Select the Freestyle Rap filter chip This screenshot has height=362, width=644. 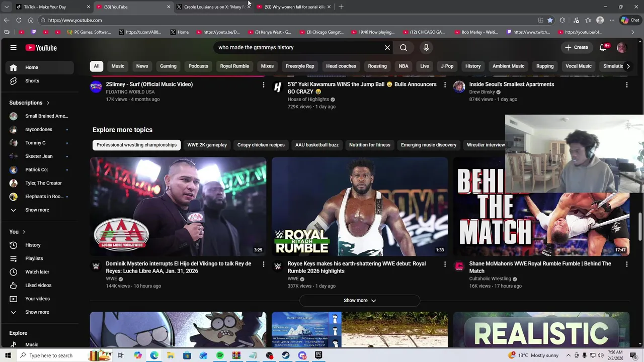300,66
